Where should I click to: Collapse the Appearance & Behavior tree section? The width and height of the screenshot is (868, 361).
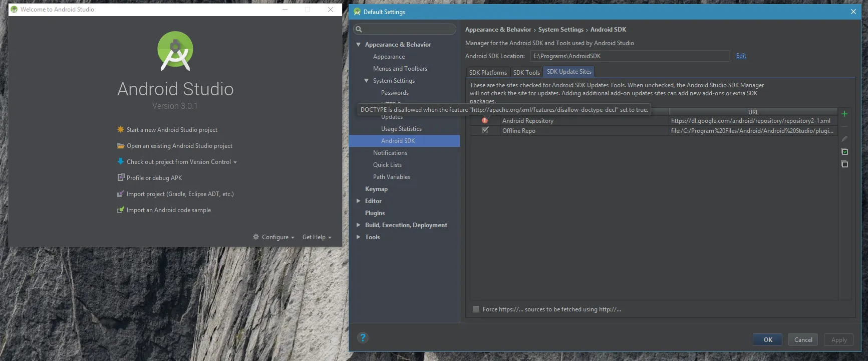click(x=359, y=45)
